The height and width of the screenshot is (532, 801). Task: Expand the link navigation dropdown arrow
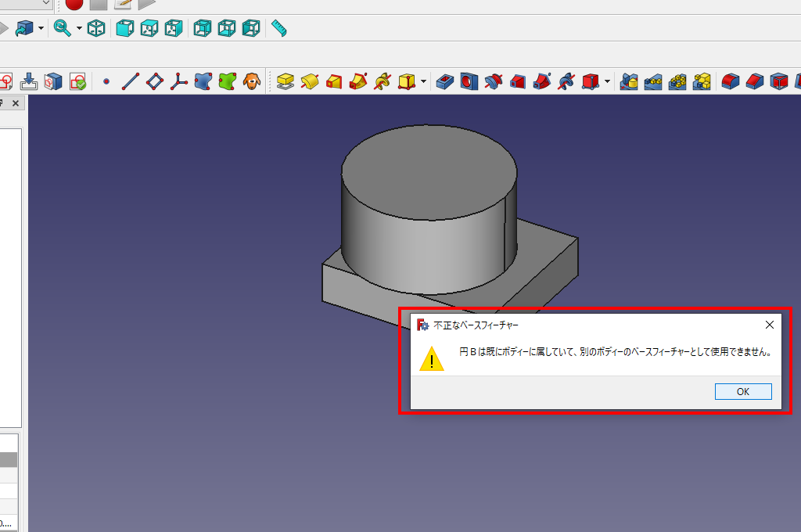41,28
